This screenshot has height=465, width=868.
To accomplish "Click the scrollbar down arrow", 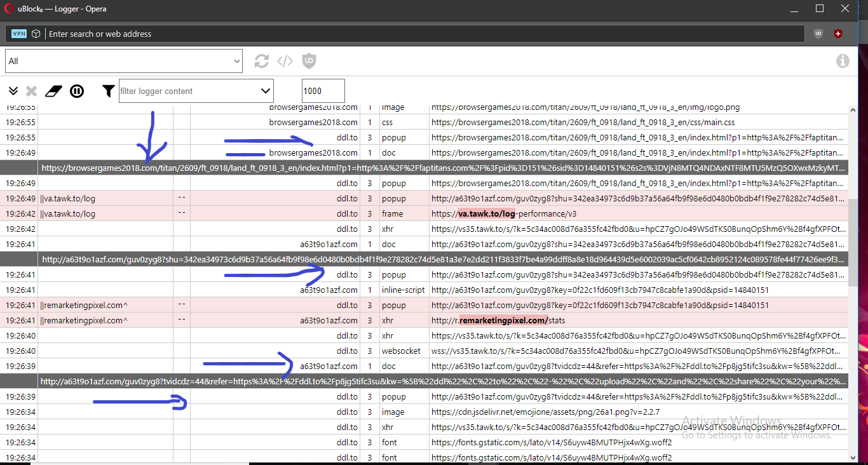I will (853, 457).
